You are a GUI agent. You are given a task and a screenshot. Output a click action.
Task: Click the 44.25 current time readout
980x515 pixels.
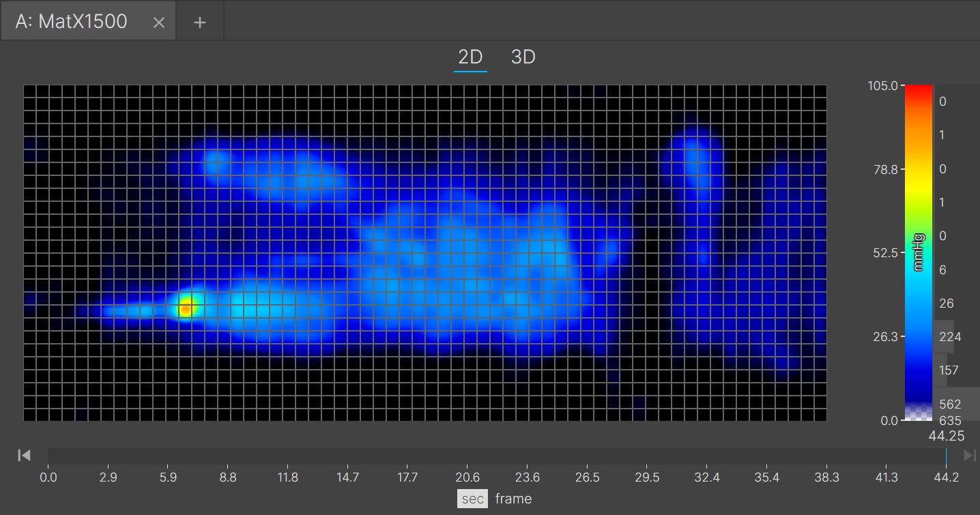946,437
